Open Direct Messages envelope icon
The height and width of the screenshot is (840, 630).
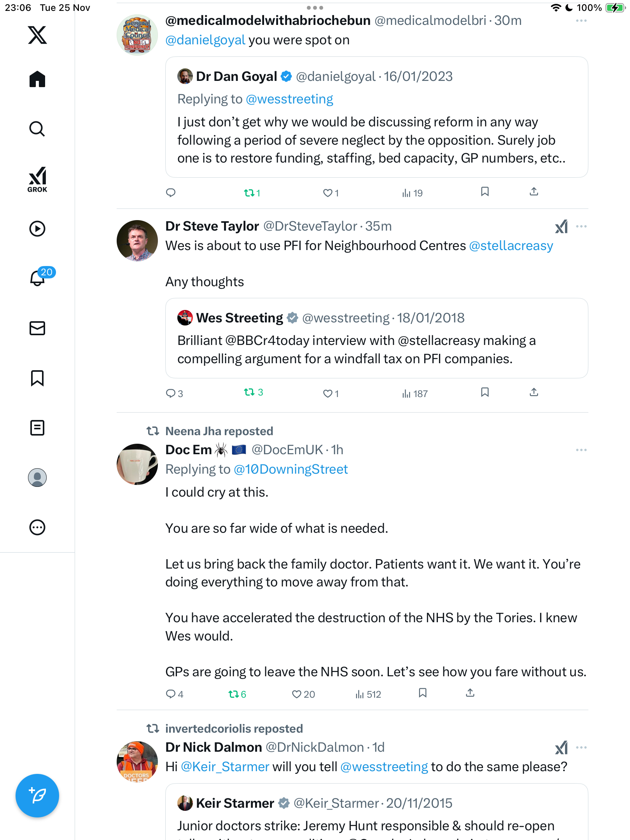(x=37, y=328)
